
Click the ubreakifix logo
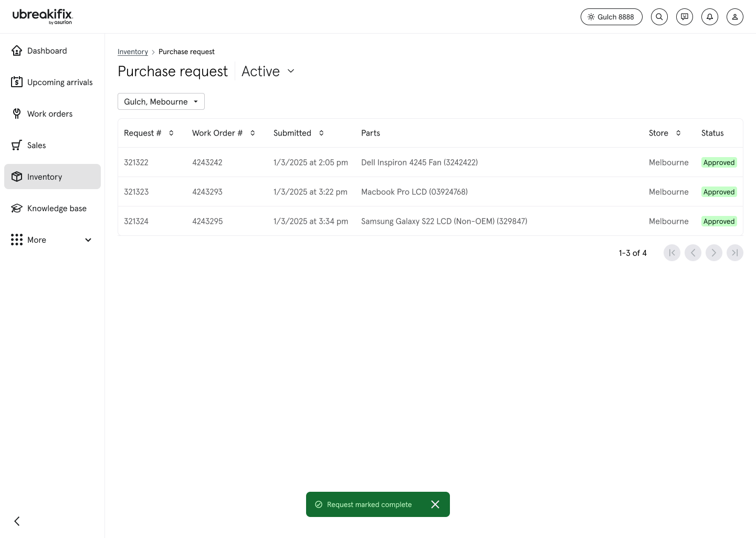[43, 16]
